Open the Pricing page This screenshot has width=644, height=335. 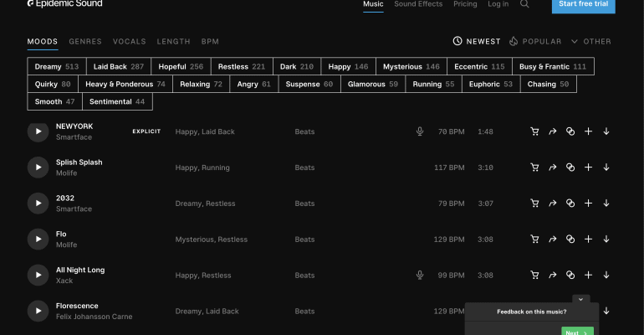pyautogui.click(x=465, y=4)
